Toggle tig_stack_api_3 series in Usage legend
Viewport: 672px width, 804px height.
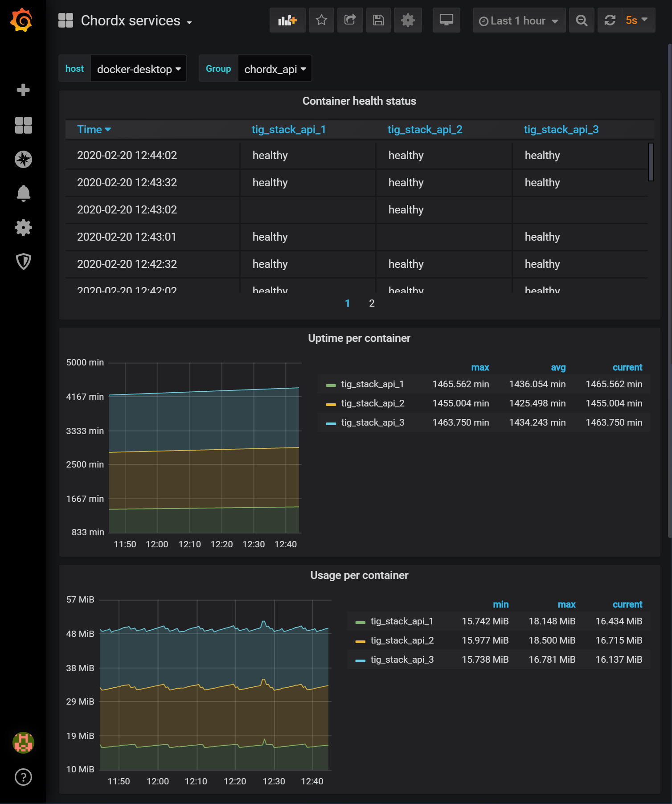402,660
